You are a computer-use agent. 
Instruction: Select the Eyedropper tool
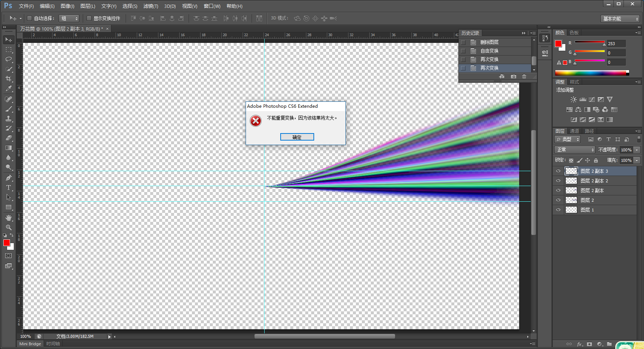pos(9,89)
